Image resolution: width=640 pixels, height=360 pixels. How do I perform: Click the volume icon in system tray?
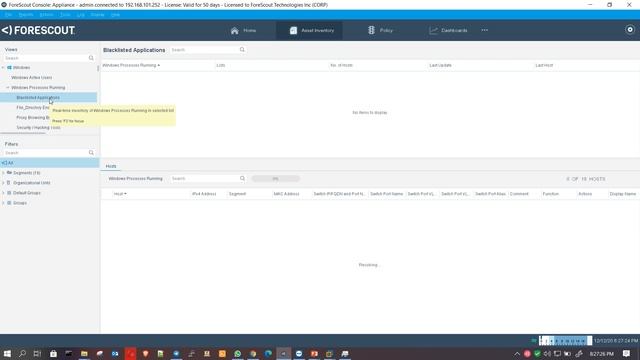[x=547, y=353]
